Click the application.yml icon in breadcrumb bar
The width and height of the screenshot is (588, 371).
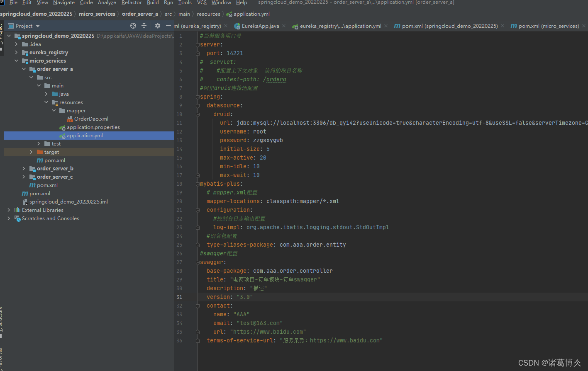click(229, 14)
